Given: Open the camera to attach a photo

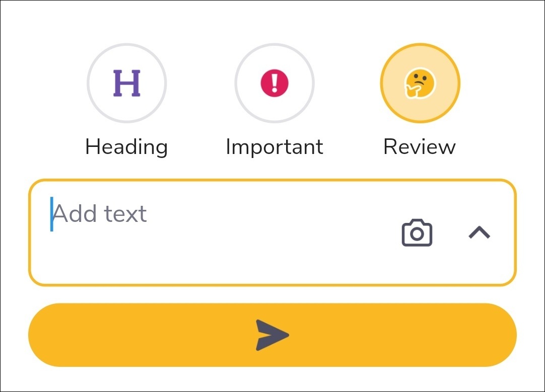Looking at the screenshot, I should pyautogui.click(x=417, y=233).
